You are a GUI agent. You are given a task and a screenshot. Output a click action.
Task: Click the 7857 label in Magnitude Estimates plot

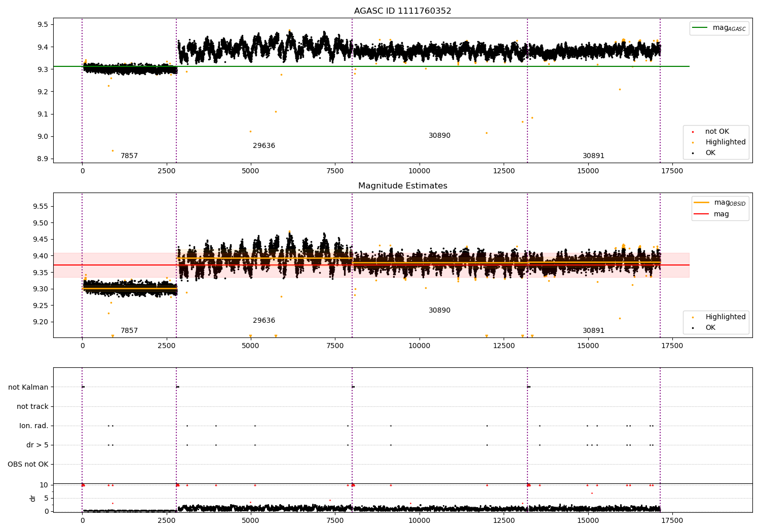tap(129, 331)
